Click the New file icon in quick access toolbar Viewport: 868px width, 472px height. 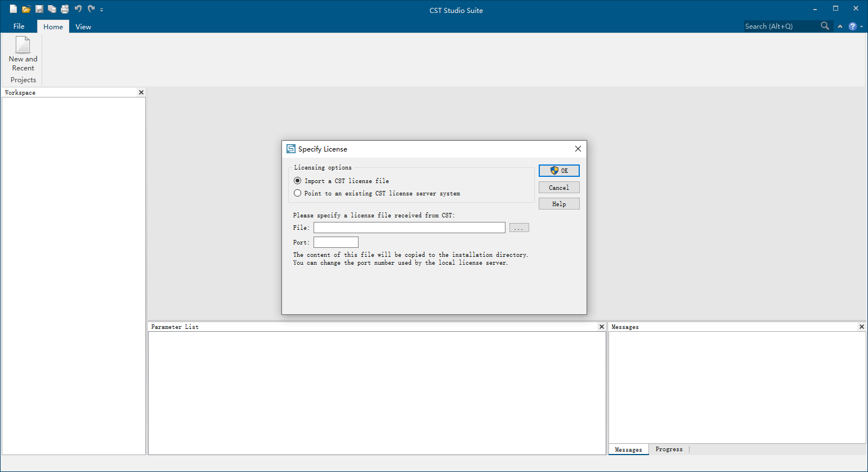[14, 9]
